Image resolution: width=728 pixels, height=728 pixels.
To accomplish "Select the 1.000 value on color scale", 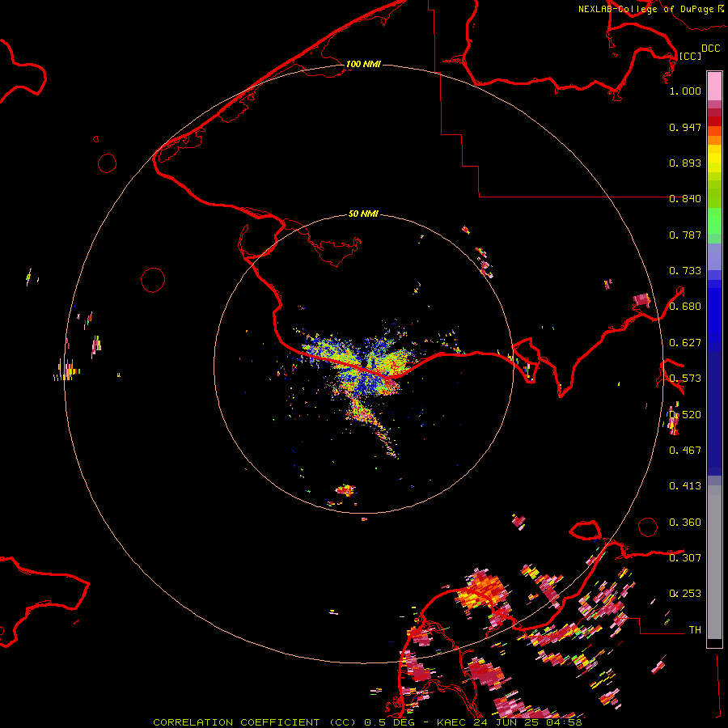I will tap(685, 91).
